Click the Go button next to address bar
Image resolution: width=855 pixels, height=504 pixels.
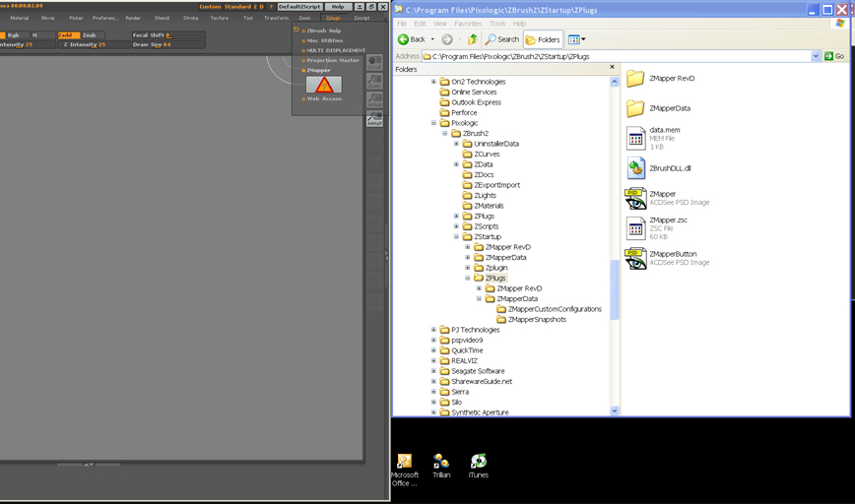(x=834, y=56)
